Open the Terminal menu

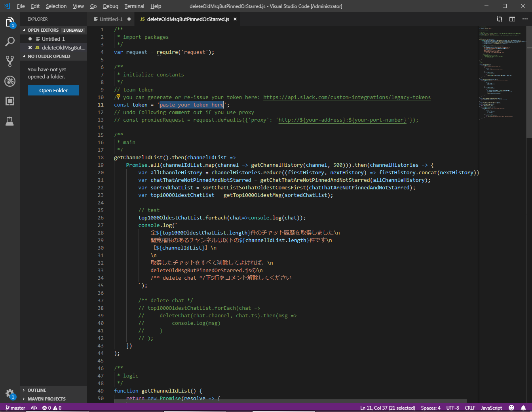pos(134,6)
